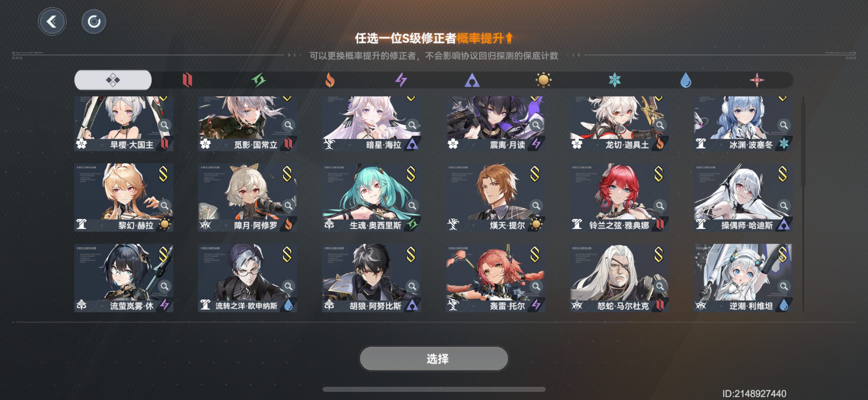
Task: Filter by pink four-point star icon
Action: pos(757,80)
